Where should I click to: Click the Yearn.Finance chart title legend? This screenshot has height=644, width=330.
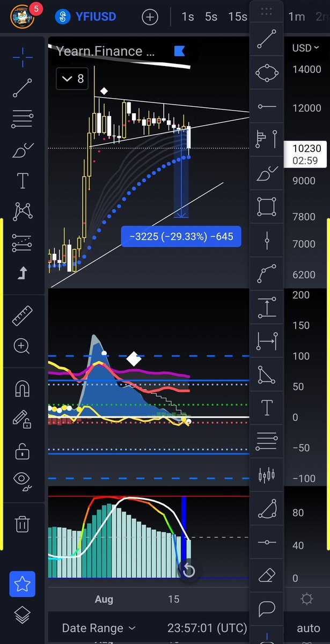click(x=106, y=52)
